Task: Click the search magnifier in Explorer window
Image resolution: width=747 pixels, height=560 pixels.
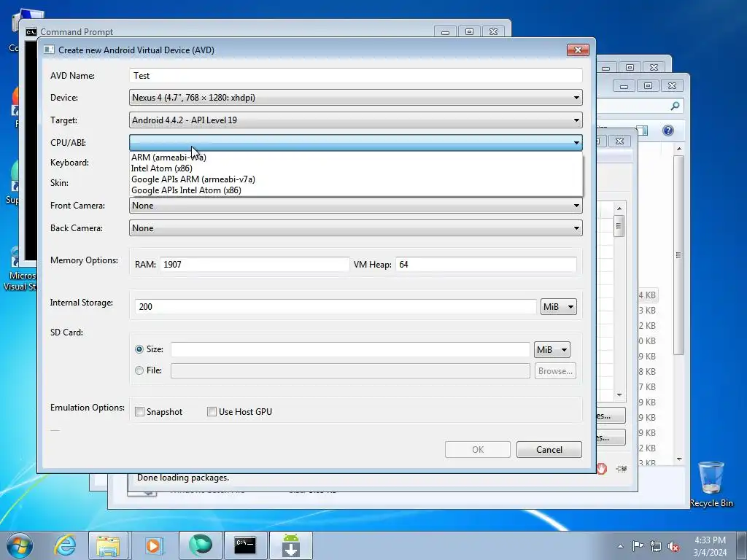Action: pos(675,106)
